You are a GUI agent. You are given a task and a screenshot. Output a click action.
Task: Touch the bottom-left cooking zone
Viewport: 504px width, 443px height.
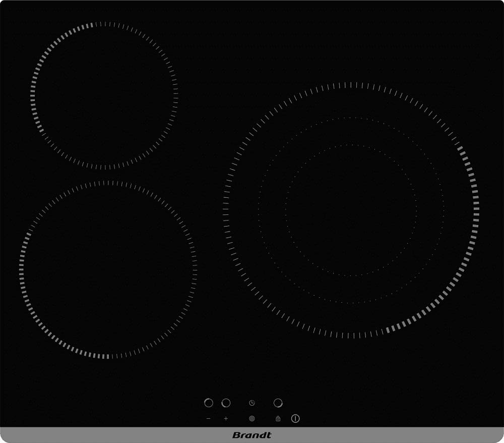(108, 269)
